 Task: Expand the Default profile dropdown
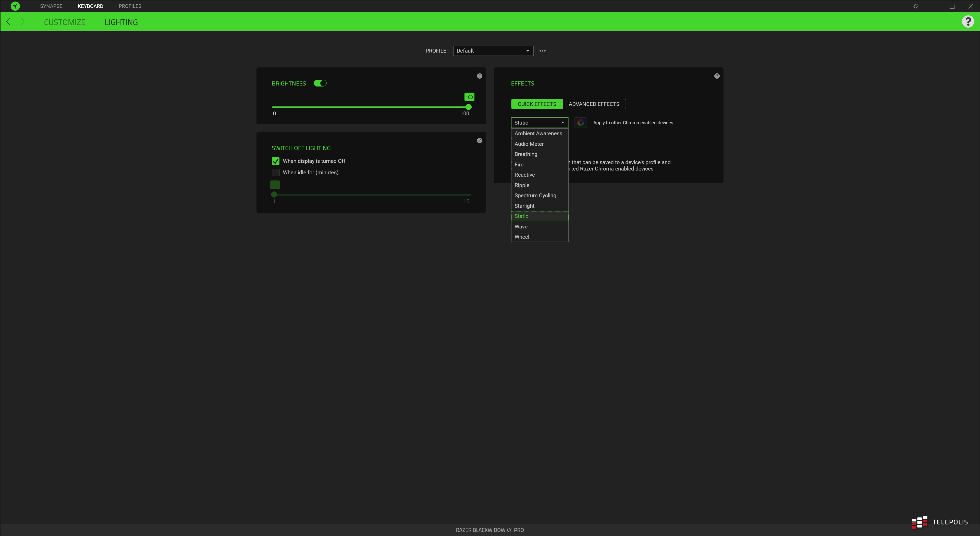click(x=493, y=51)
